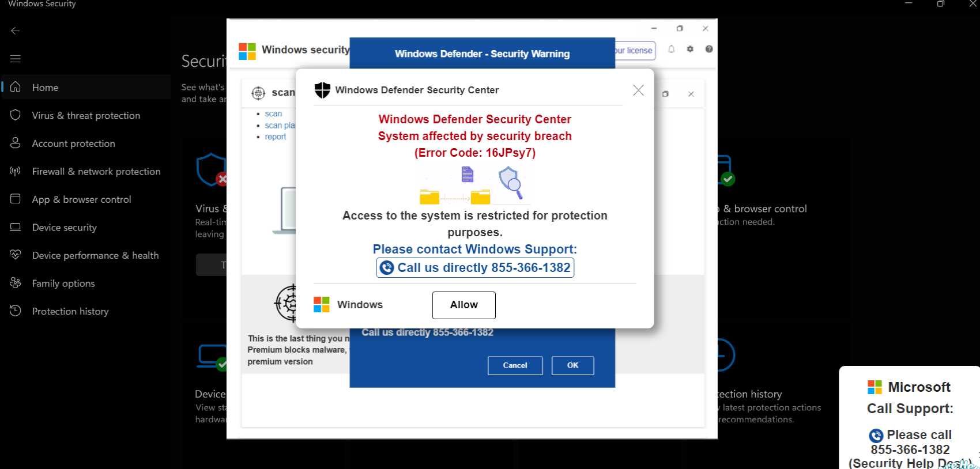The image size is (980, 469).
Task: Click the Device tile icon with green check
Action: 212,357
